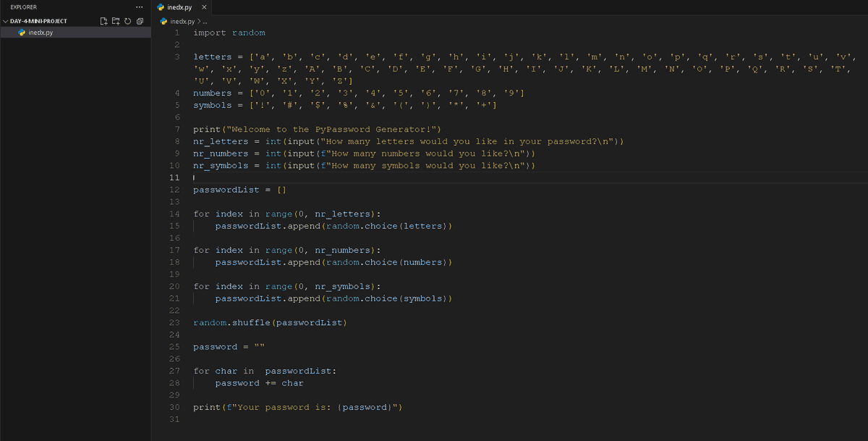
Task: Select the inedx.py editor tab
Action: [x=183, y=7]
